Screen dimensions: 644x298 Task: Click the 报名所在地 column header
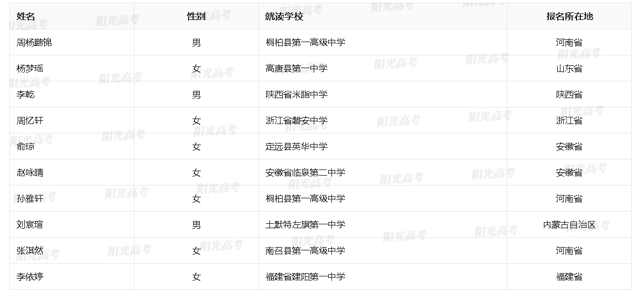(x=569, y=17)
